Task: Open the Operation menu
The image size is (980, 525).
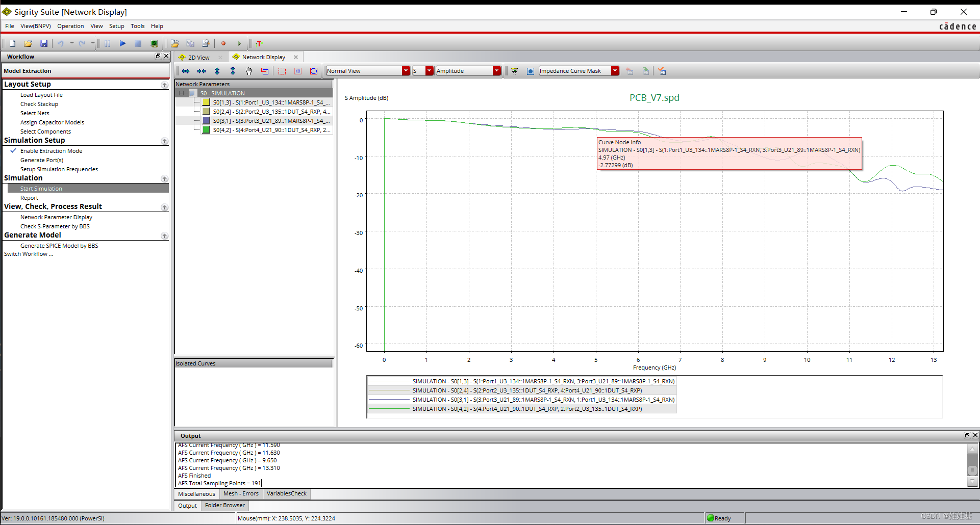Action: 70,26
